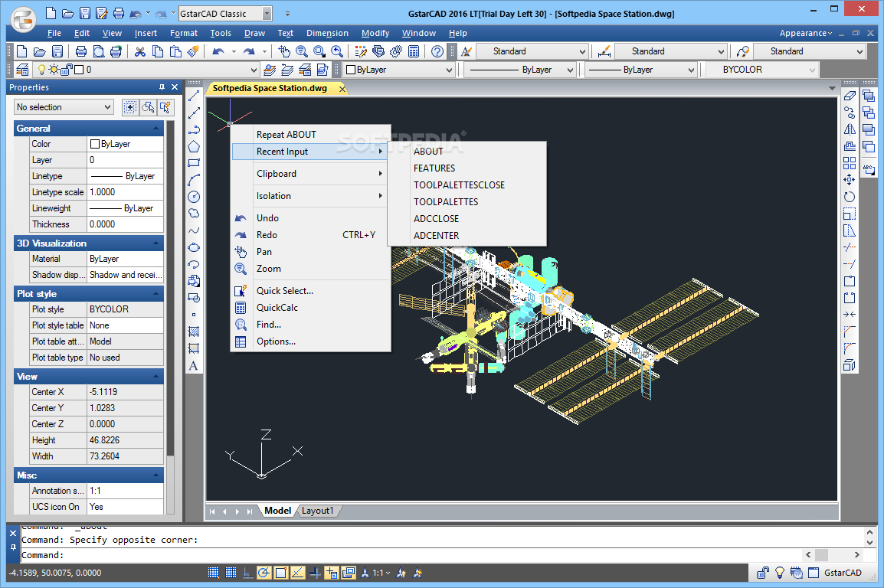The width and height of the screenshot is (884, 588).
Task: Click the Command line input field
Action: [x=411, y=555]
